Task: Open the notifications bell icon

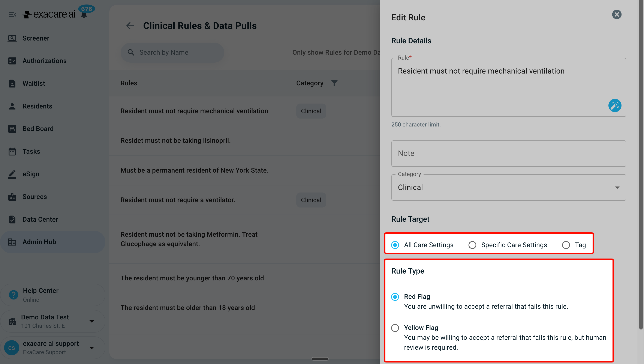Action: pos(84,15)
